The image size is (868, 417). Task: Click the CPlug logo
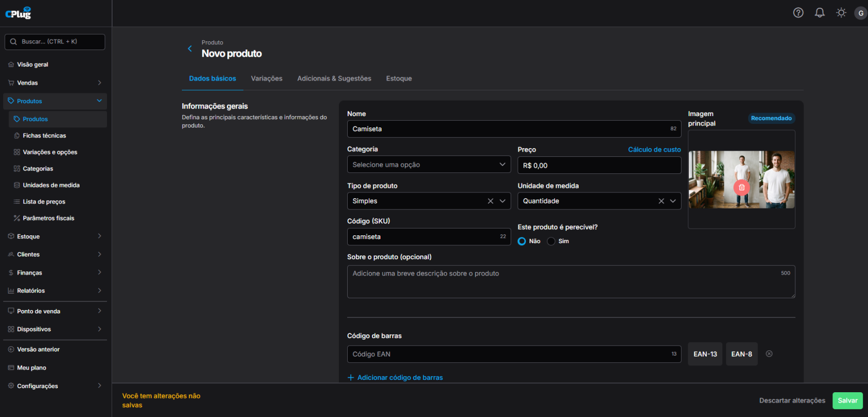[x=18, y=13]
